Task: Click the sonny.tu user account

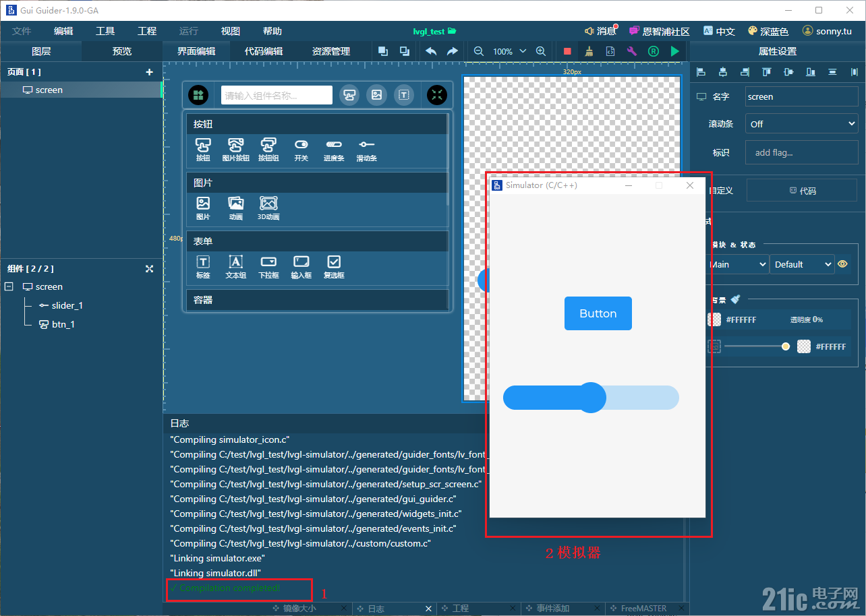Action: [x=827, y=31]
